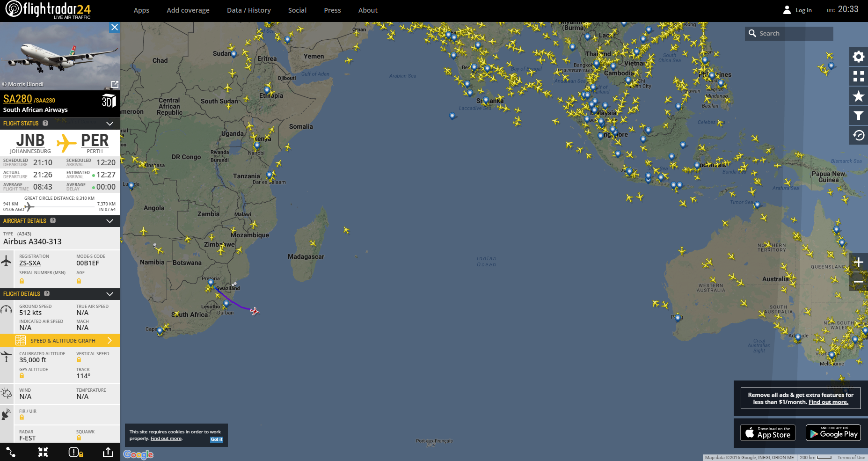Open the Apps menu
This screenshot has width=868, height=461.
[141, 10]
